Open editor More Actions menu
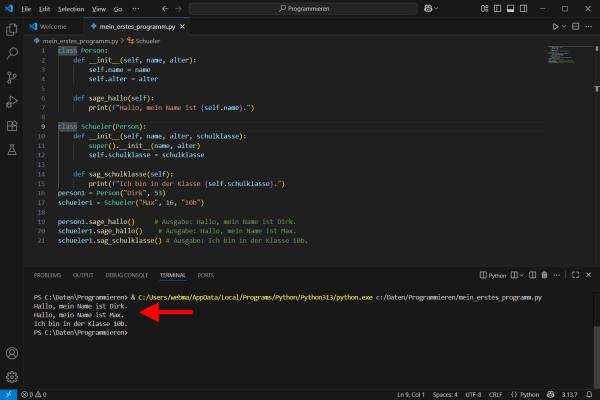This screenshot has width=600, height=400. [588, 26]
